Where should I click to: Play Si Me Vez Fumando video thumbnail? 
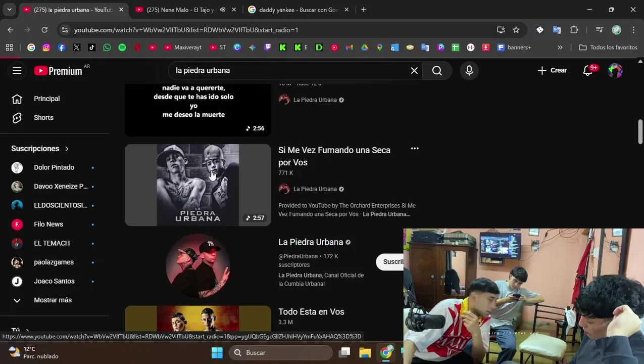[198, 185]
